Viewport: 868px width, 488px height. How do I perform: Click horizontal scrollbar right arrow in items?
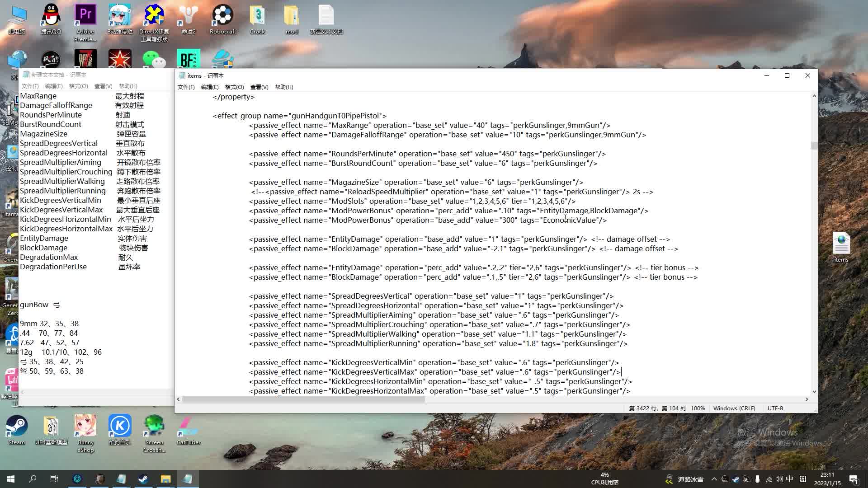(x=807, y=399)
